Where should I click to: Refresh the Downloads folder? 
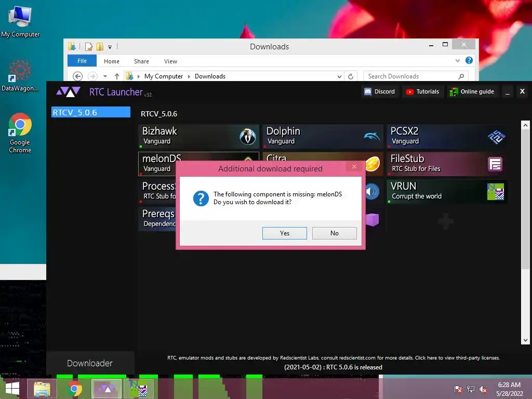(x=351, y=76)
